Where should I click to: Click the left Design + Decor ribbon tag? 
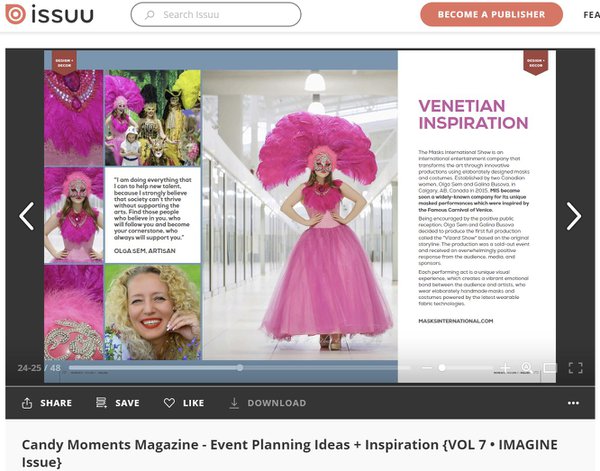(x=64, y=62)
